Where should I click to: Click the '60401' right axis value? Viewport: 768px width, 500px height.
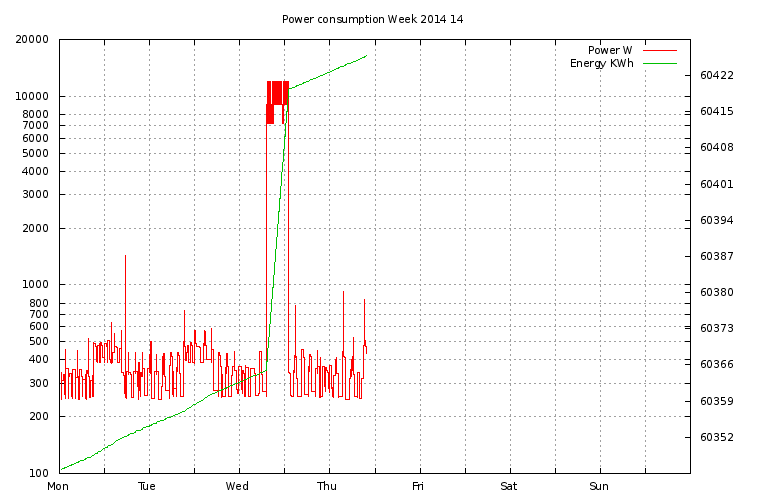(717, 184)
